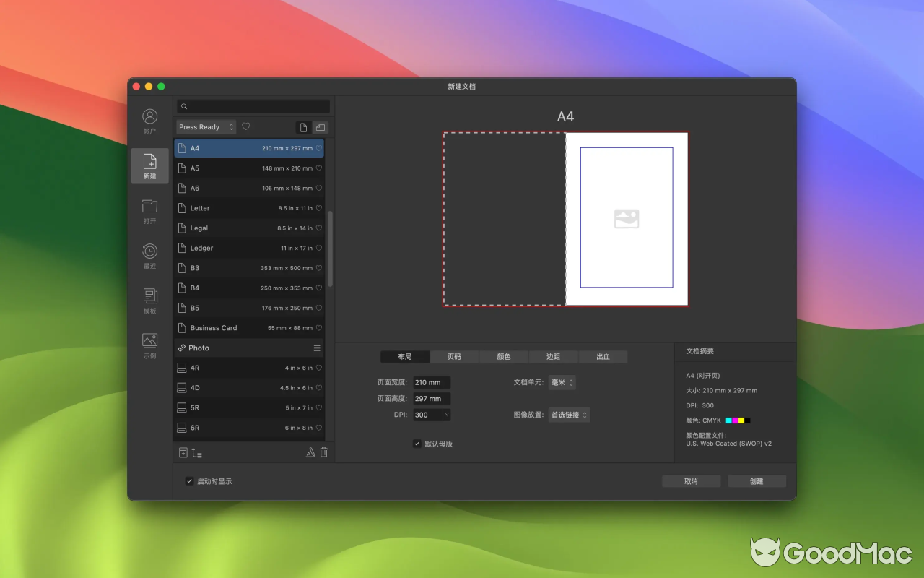Uncheck the 默认母版 default master checkbox
This screenshot has height=578, width=924.
(417, 444)
